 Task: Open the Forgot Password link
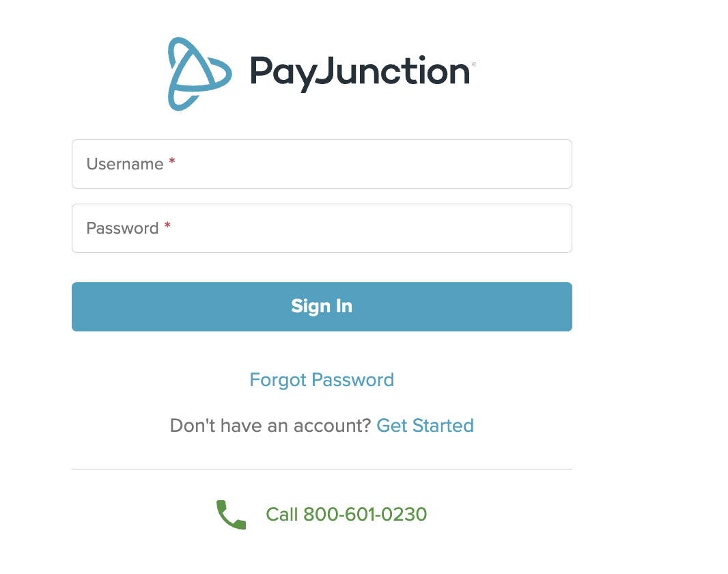tap(322, 380)
